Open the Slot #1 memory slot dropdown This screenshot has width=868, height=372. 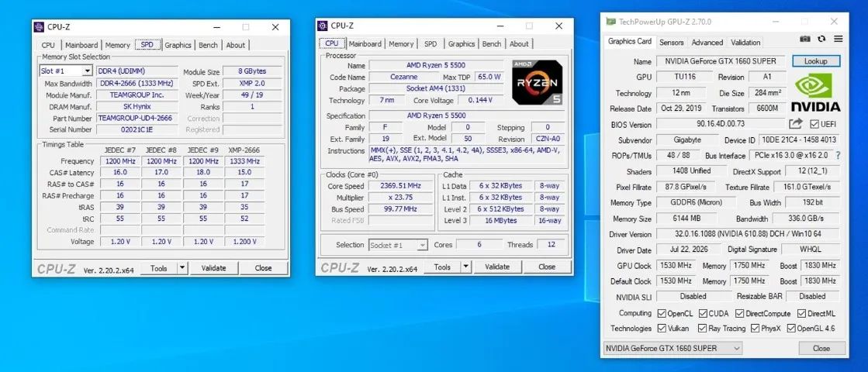pyautogui.click(x=88, y=71)
